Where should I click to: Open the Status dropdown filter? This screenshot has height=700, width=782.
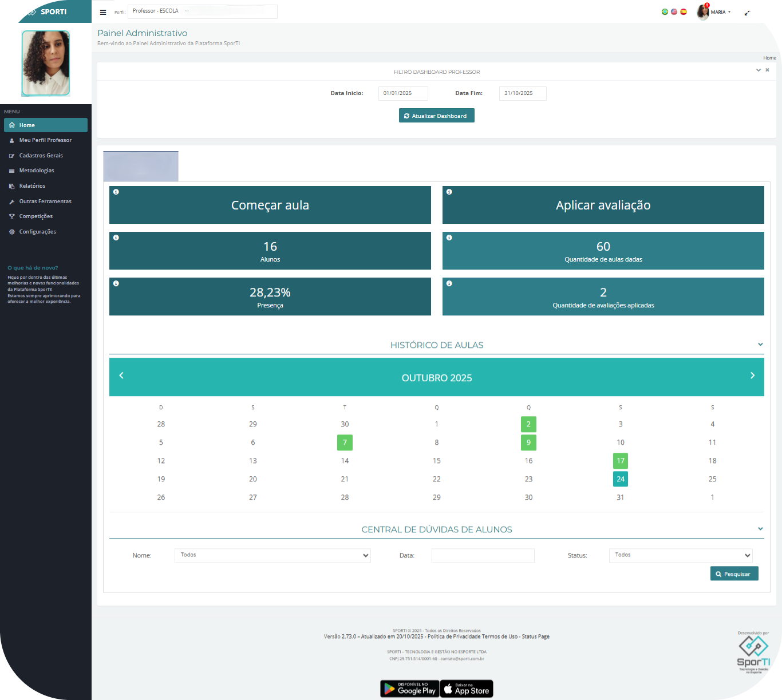680,555
